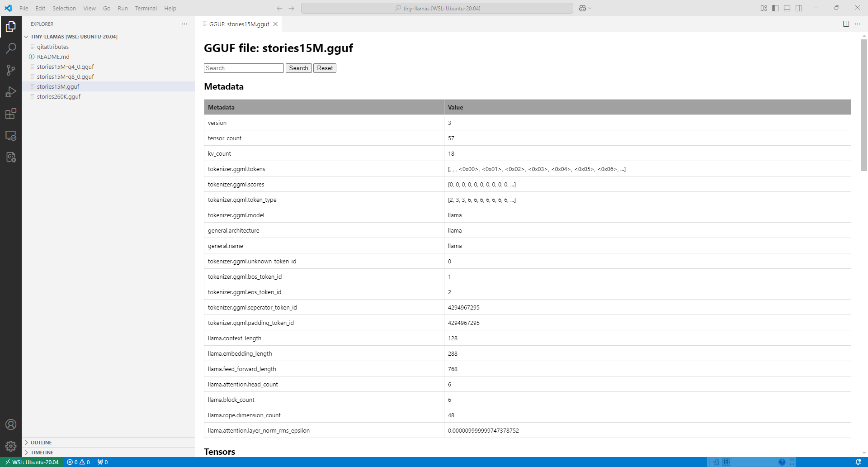
Task: Open the View menu
Action: click(x=90, y=8)
